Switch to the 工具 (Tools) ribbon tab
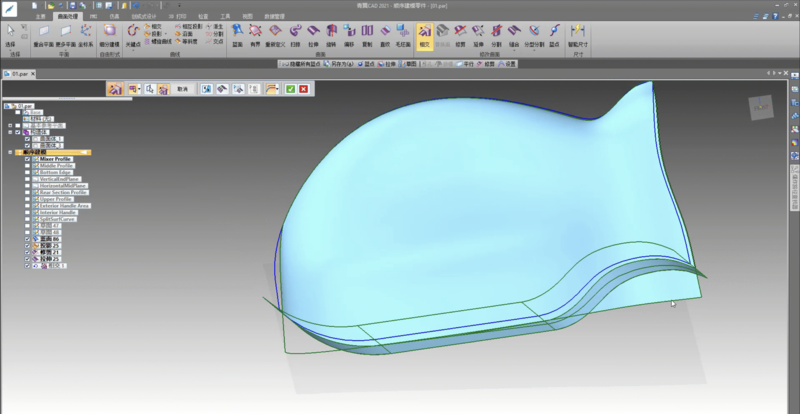Screen dimensions: 800x414 click(x=227, y=18)
